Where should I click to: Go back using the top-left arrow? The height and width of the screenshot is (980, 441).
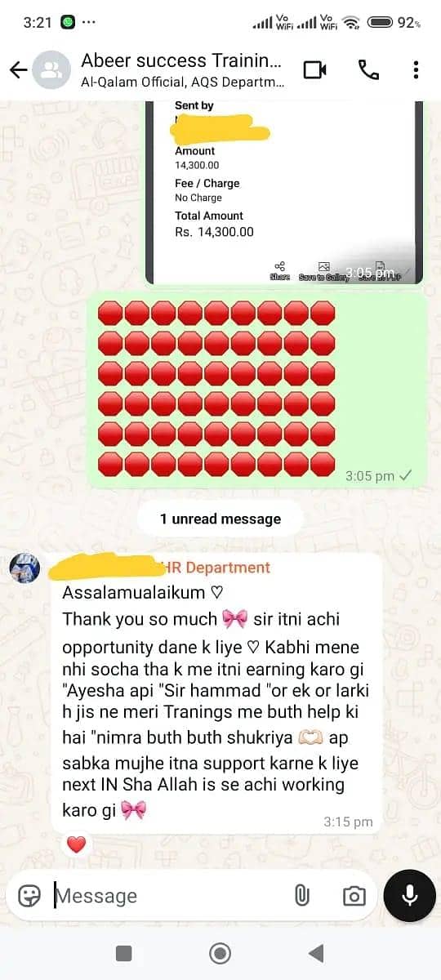[18, 70]
